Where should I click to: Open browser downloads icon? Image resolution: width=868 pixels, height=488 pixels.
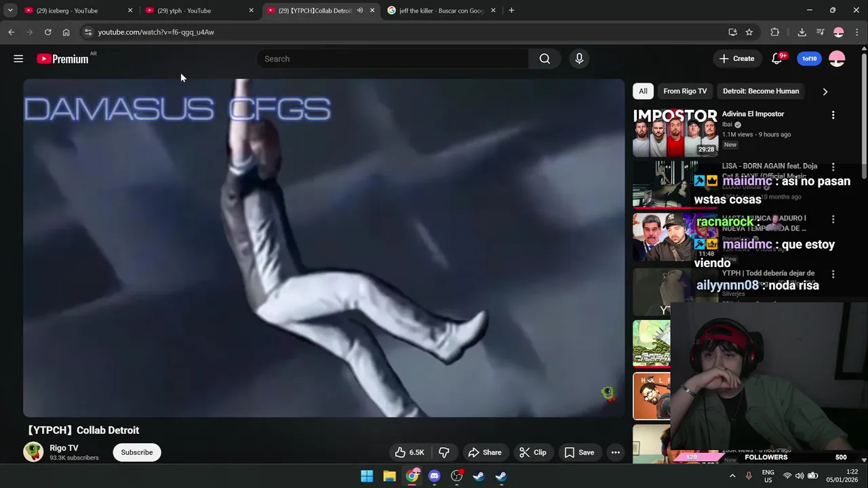(802, 32)
